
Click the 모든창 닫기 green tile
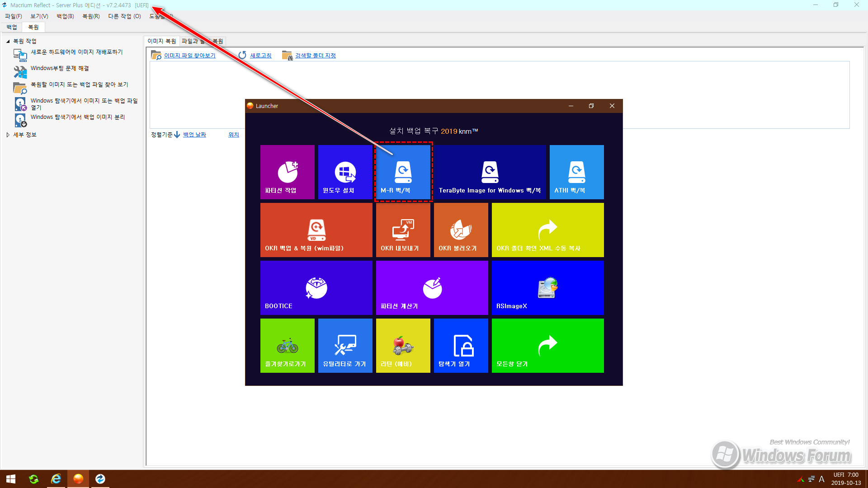[x=547, y=346]
